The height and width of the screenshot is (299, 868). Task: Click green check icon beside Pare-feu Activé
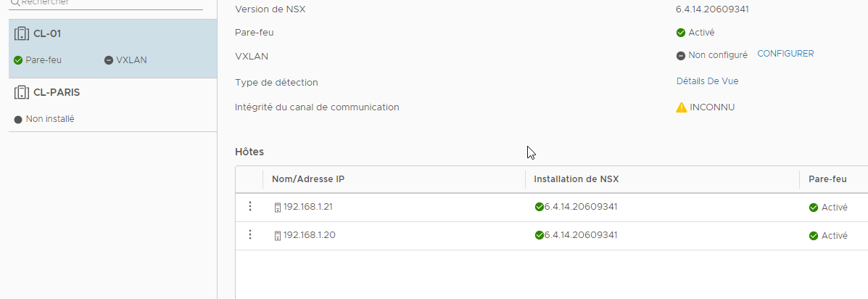(681, 33)
